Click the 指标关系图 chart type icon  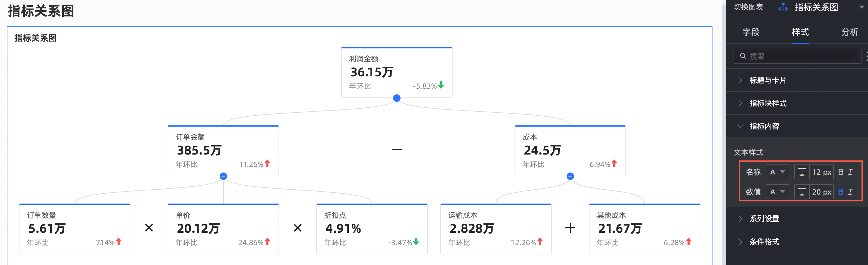pos(783,7)
